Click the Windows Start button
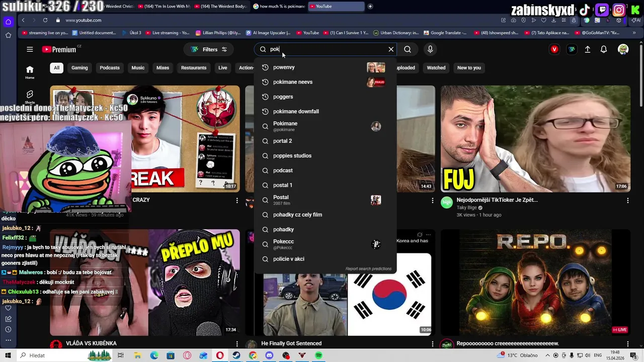Screen dimensions: 644x362 click(8, 355)
